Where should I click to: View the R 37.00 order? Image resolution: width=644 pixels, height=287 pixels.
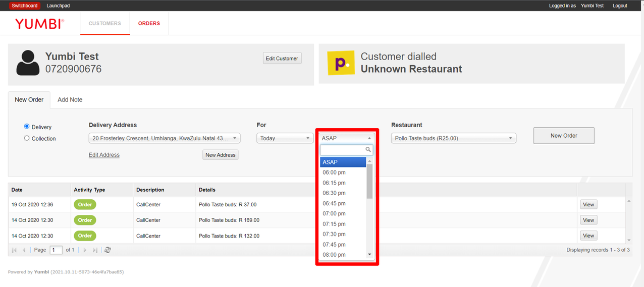point(588,204)
